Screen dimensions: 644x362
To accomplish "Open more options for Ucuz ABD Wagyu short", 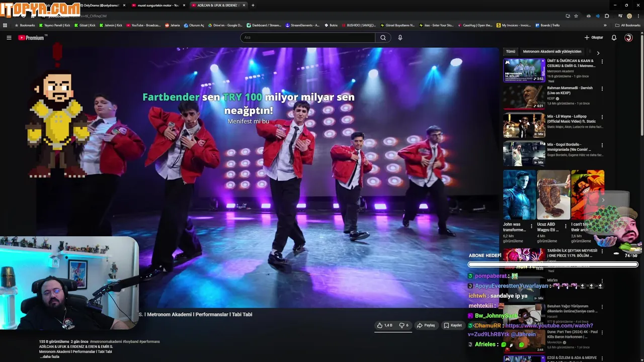I will point(566,226).
